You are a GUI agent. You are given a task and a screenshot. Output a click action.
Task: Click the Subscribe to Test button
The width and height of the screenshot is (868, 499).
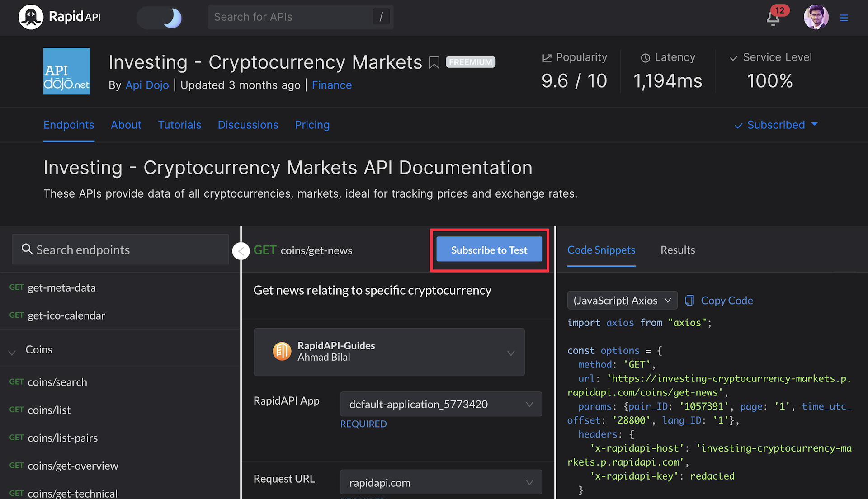click(x=490, y=250)
